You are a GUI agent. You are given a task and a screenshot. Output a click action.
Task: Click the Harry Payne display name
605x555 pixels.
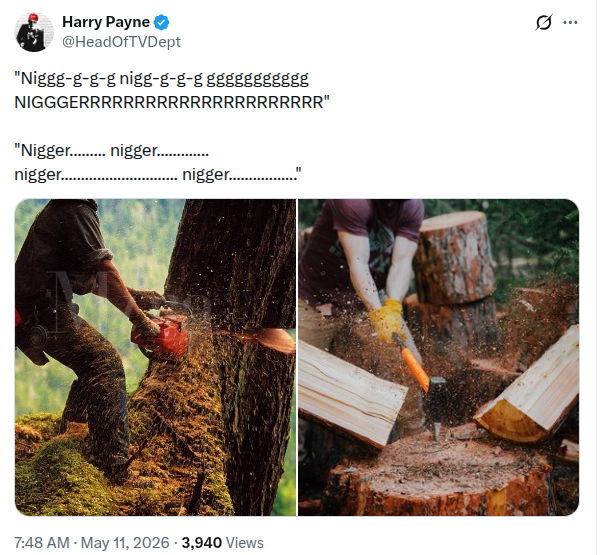(x=106, y=22)
